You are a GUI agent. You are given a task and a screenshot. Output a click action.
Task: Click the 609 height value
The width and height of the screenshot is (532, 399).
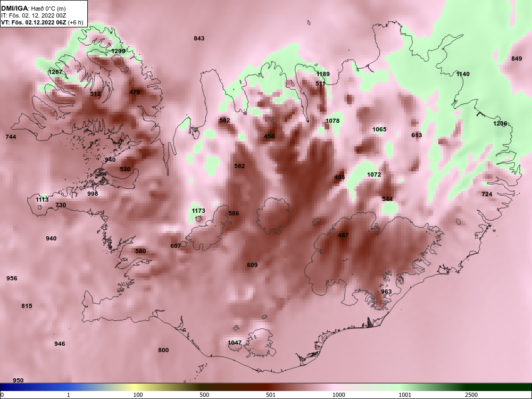[x=252, y=265]
